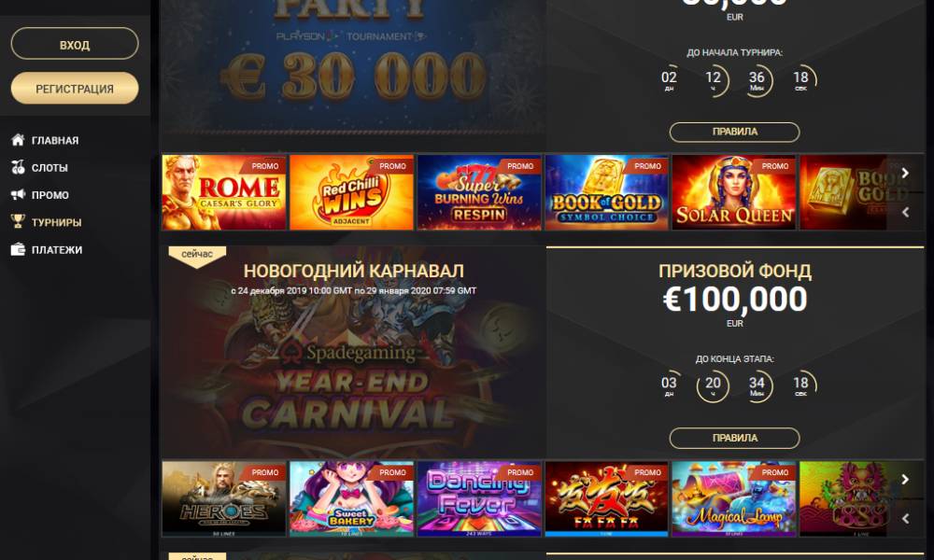Image resolution: width=934 pixels, height=560 pixels.
Task: Open Правила for Новогодний Карнавал tournament
Action: tap(734, 438)
